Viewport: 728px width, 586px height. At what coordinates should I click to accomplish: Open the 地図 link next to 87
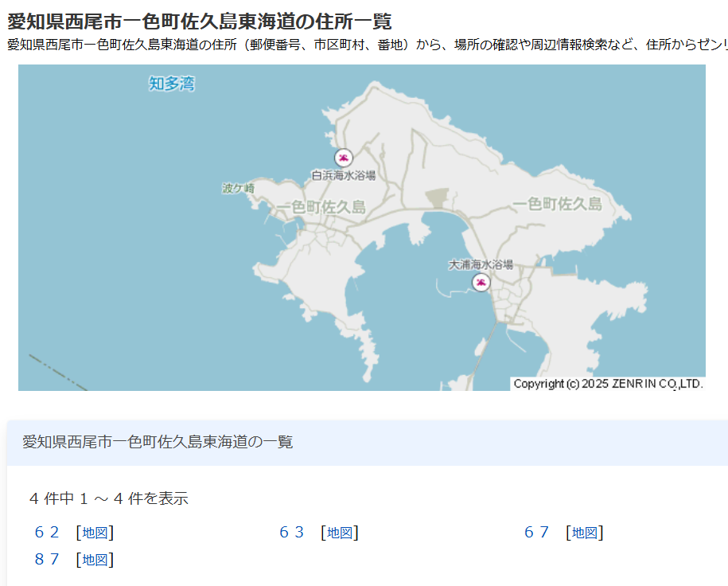[95, 560]
